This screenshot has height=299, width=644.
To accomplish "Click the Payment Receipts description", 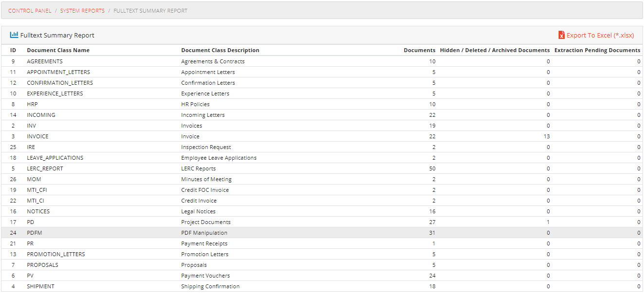I will point(204,243).
